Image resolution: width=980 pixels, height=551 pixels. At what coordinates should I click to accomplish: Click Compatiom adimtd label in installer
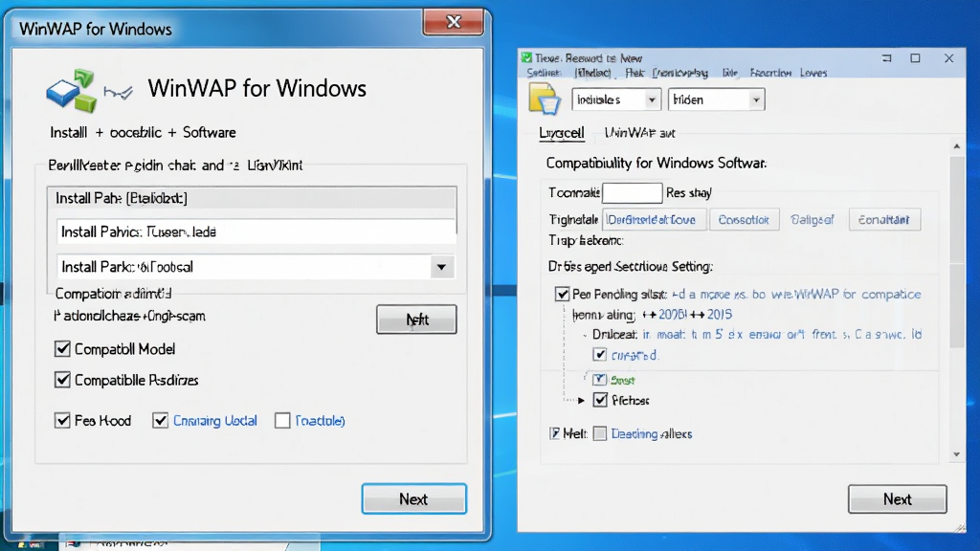(x=113, y=293)
